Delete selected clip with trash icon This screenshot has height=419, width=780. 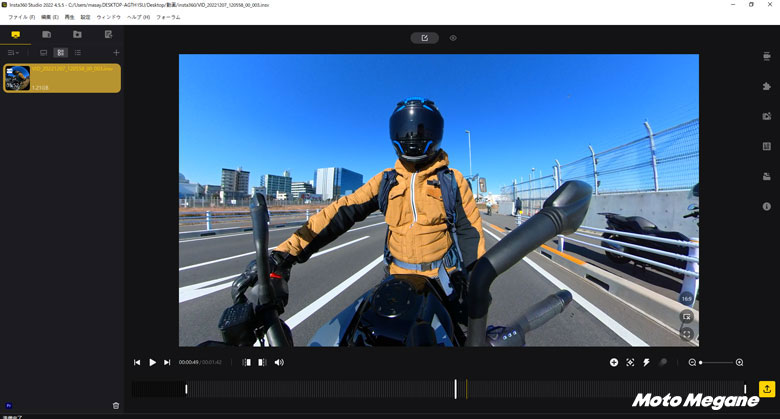click(116, 405)
